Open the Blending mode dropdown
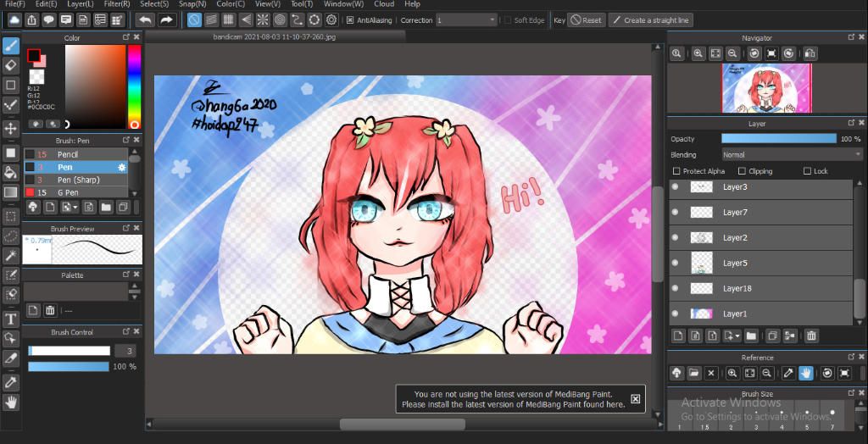Image resolution: width=868 pixels, height=444 pixels. (x=793, y=155)
